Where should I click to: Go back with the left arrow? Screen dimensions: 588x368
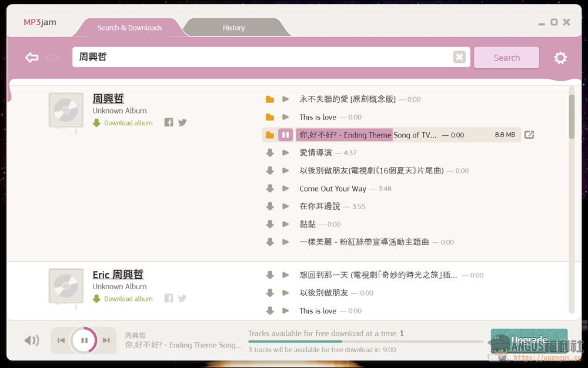click(x=32, y=58)
